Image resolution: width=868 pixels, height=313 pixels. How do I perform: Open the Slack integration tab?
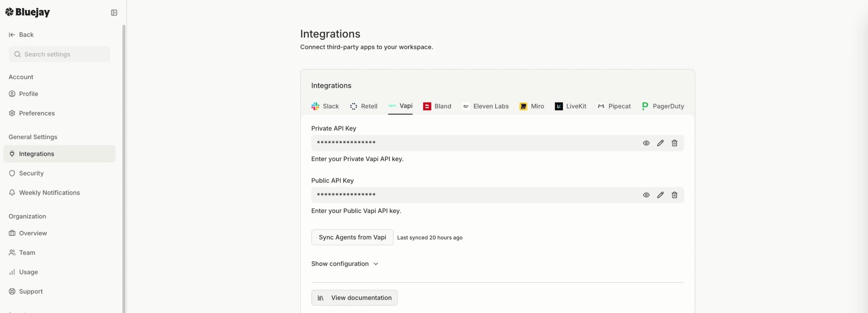point(325,106)
